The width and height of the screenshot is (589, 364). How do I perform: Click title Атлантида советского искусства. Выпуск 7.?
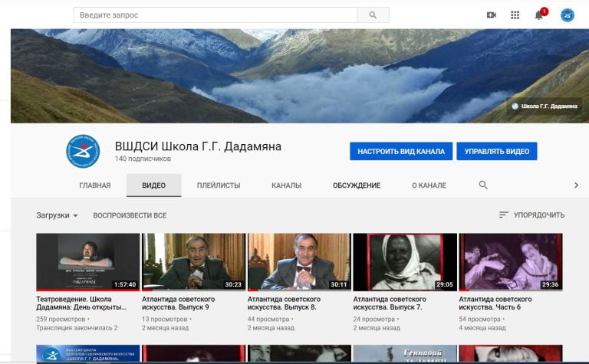[390, 303]
